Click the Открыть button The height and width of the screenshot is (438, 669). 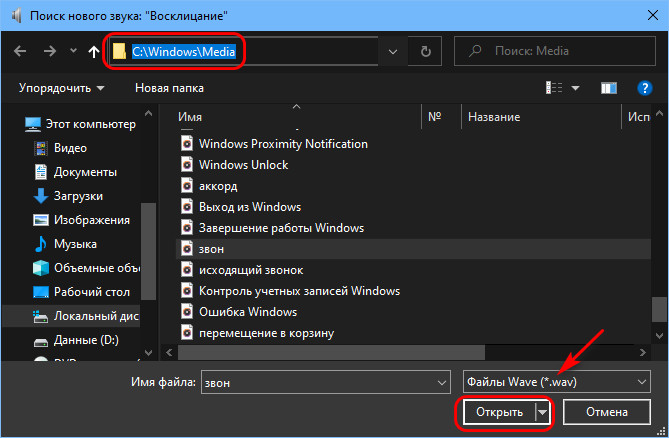tap(499, 412)
